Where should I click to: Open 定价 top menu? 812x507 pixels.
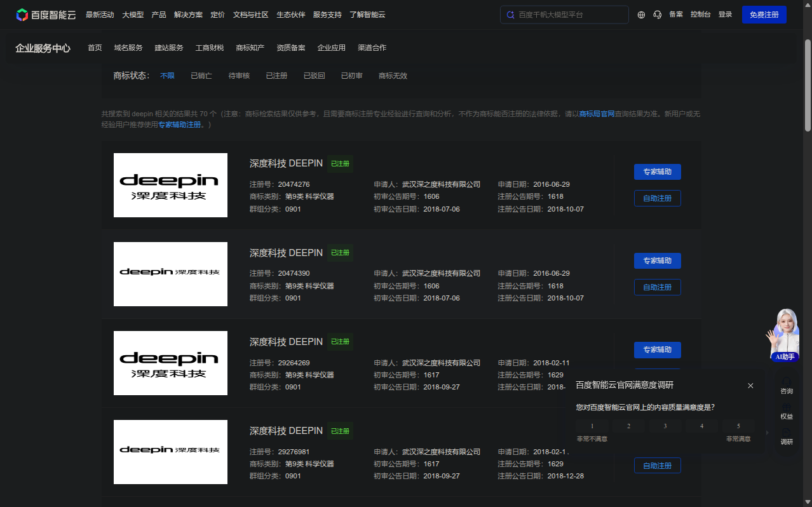coord(217,15)
